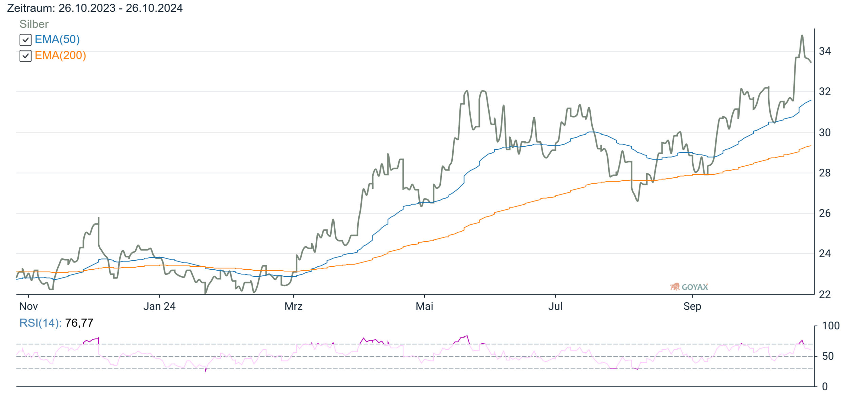Click the EMA(50) legend label

tap(57, 39)
